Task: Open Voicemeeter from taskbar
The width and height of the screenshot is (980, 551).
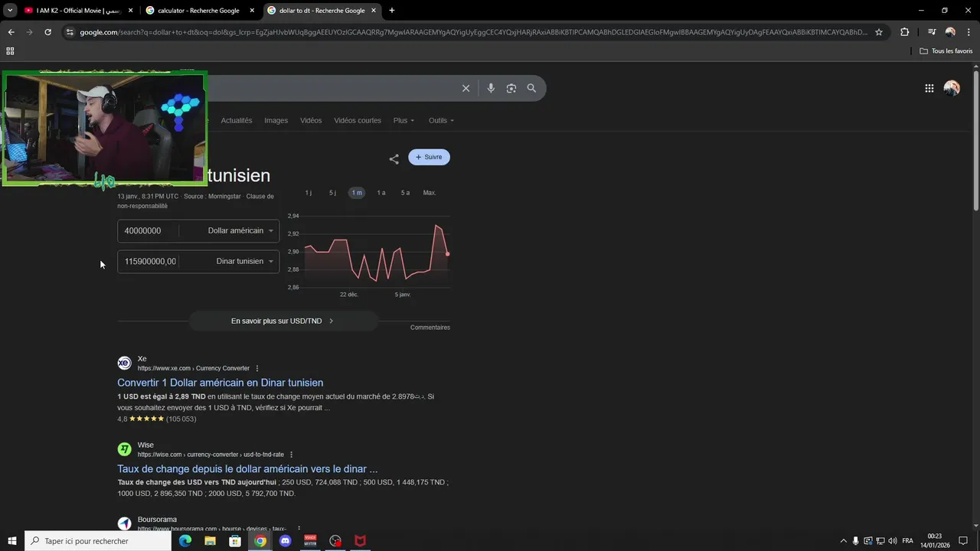Action: point(310,541)
